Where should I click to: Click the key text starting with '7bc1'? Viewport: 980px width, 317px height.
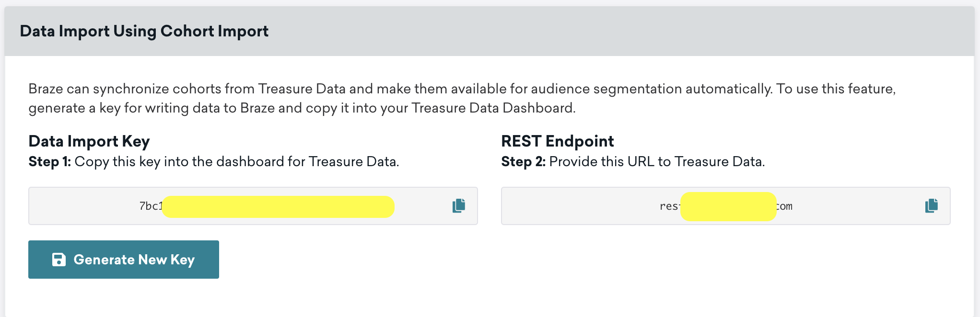click(x=151, y=206)
